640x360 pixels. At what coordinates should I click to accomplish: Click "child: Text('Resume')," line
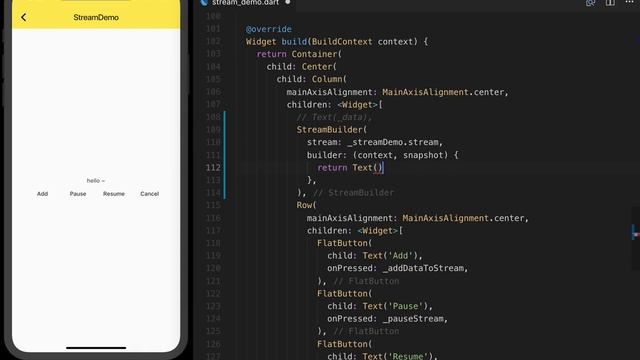pos(382,356)
